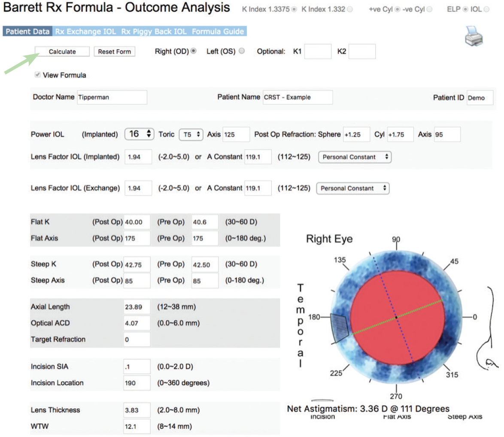
Task: Focus the Optional K1 input box
Action: tap(318, 52)
